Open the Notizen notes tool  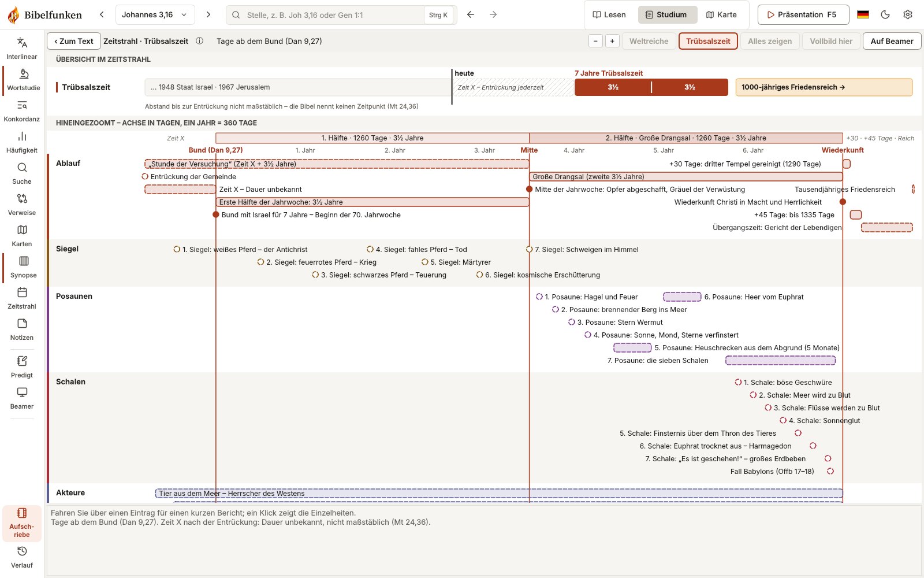pyautogui.click(x=22, y=329)
